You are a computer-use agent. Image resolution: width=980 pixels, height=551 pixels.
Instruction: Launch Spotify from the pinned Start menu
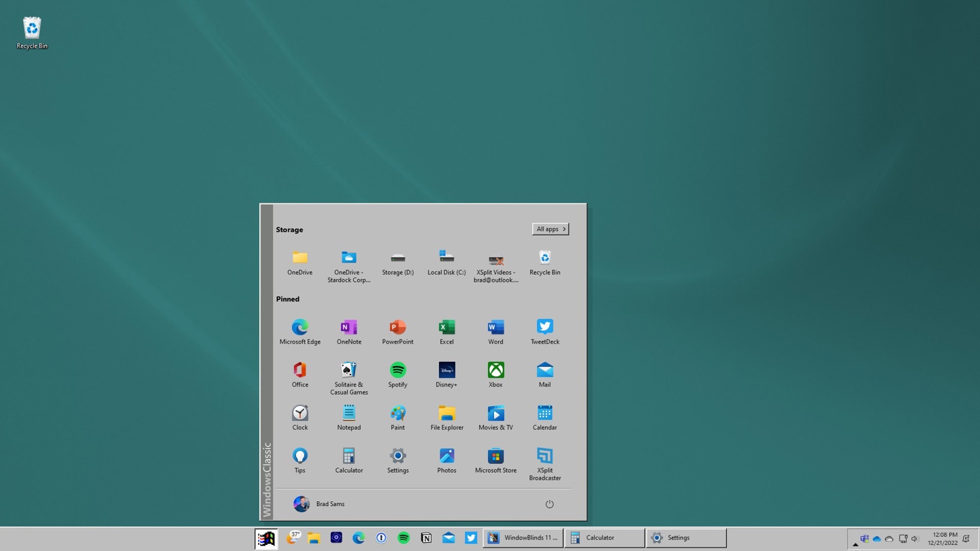coord(397,371)
